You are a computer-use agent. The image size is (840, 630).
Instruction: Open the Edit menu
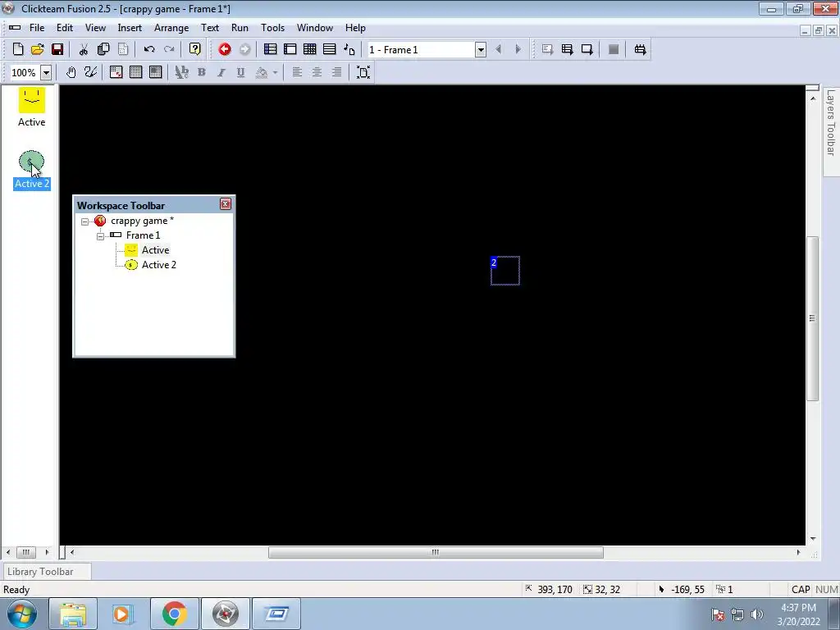click(x=65, y=28)
